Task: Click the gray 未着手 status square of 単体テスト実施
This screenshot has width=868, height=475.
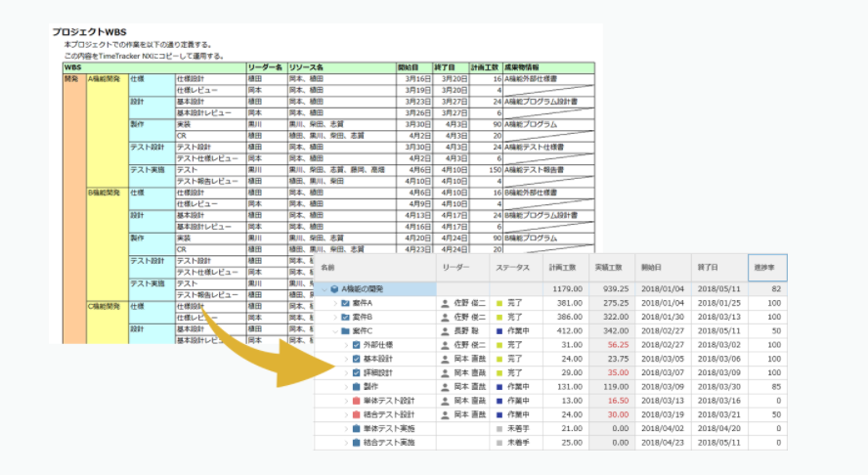Action: click(x=499, y=428)
